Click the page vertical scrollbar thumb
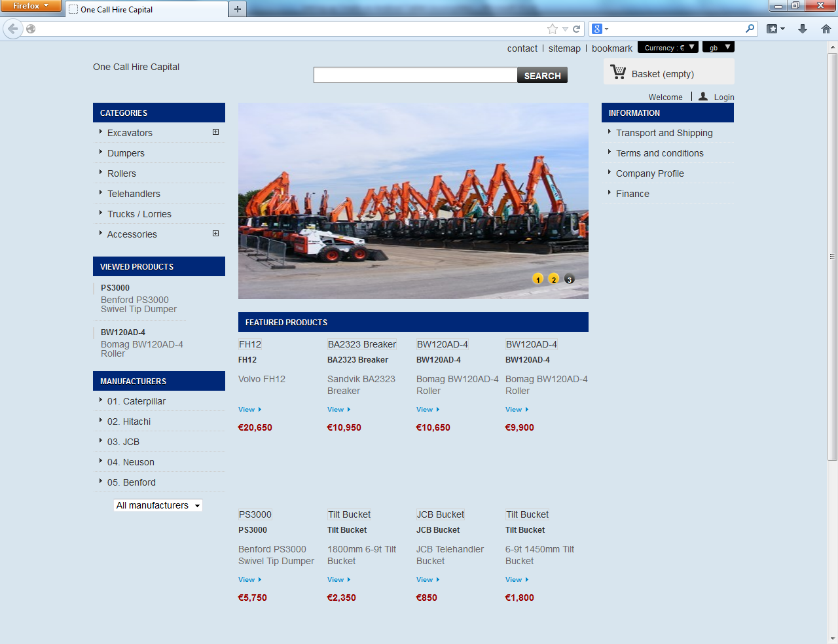The height and width of the screenshot is (644, 838). [x=833, y=257]
